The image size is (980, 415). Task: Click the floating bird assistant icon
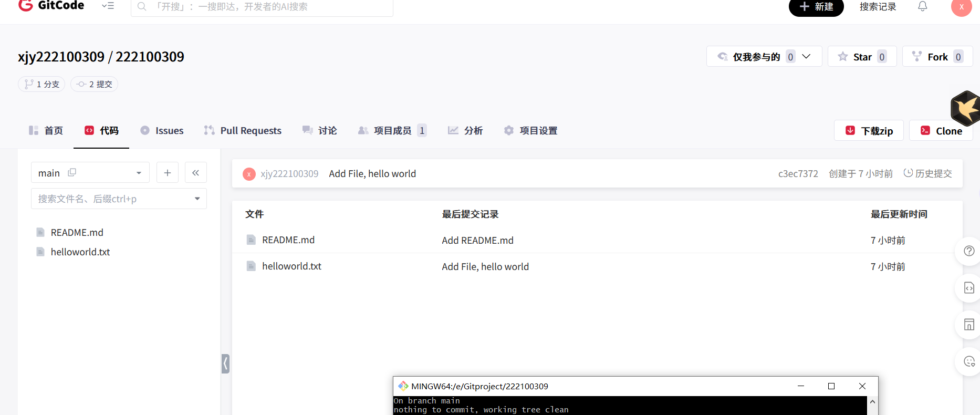pyautogui.click(x=965, y=108)
